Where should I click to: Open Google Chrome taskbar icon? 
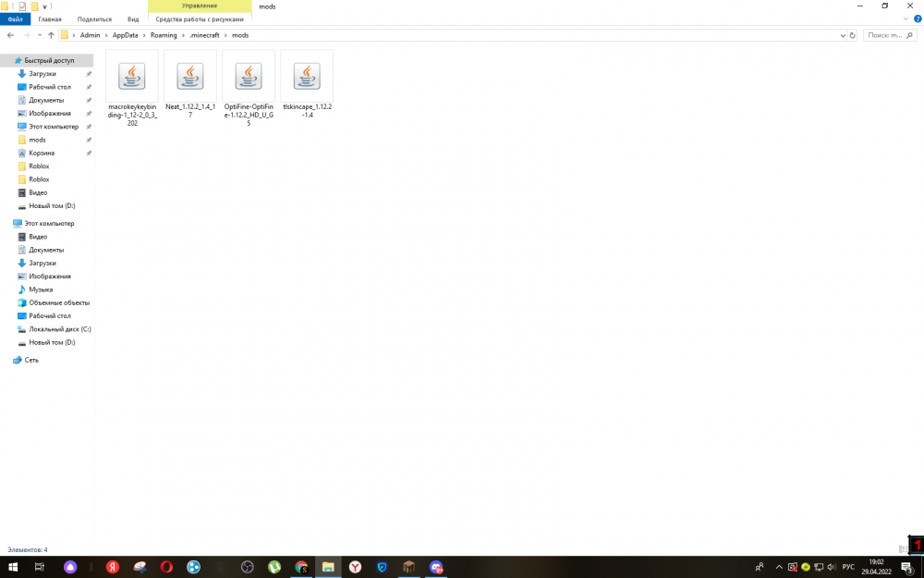301,567
